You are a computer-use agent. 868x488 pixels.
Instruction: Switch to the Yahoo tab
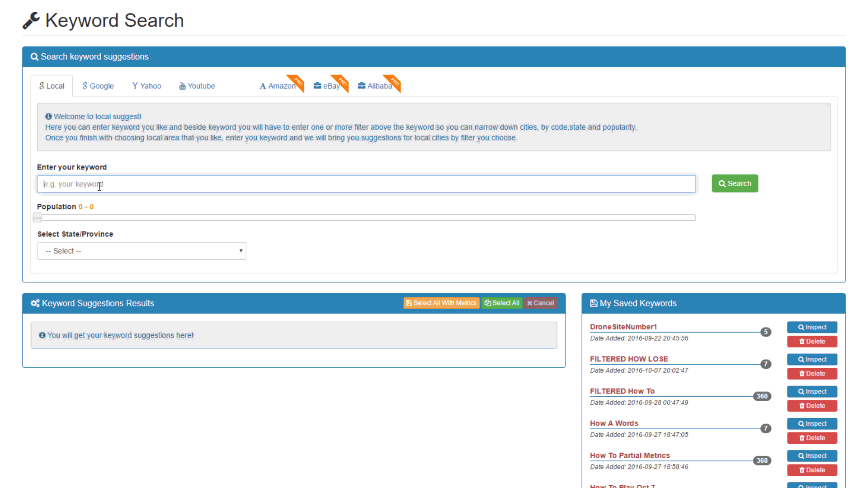pos(146,86)
